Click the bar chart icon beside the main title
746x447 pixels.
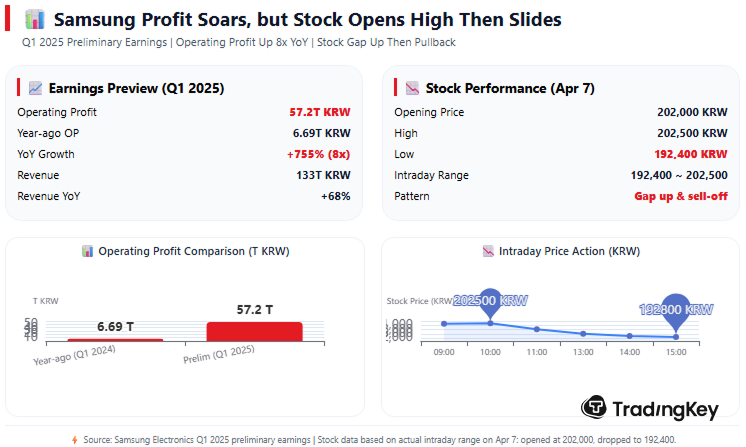34,20
